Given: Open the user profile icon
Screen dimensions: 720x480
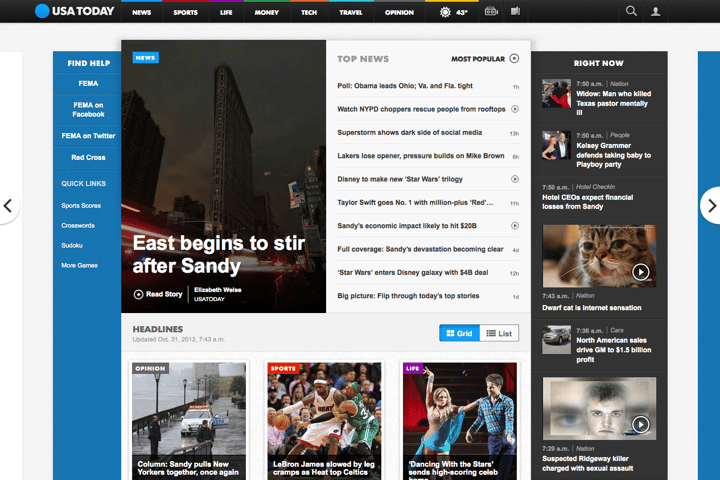Looking at the screenshot, I should (x=655, y=11).
